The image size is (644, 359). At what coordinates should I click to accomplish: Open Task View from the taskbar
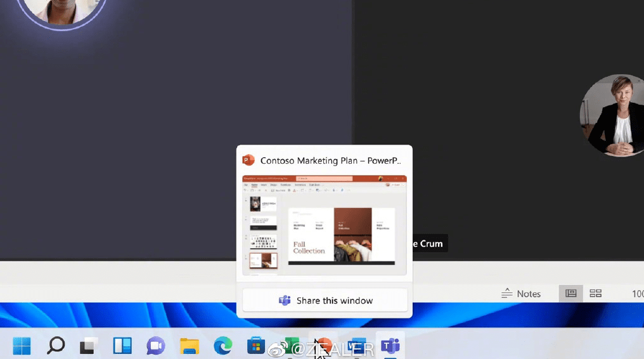coord(89,346)
